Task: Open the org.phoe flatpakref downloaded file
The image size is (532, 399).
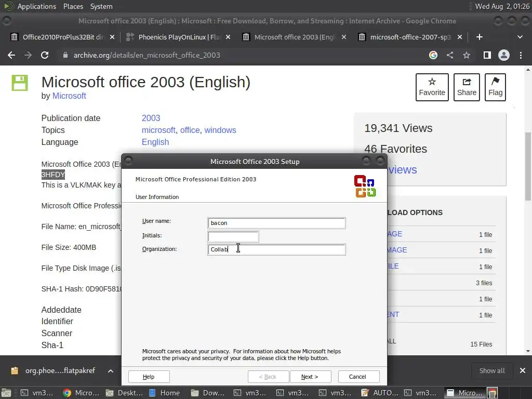Action: [x=54, y=371]
